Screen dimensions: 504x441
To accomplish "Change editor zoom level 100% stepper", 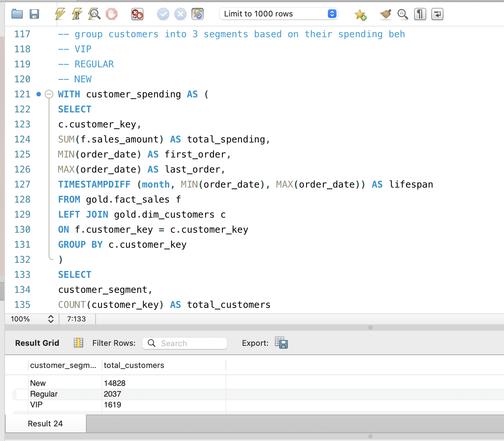I will [x=51, y=319].
